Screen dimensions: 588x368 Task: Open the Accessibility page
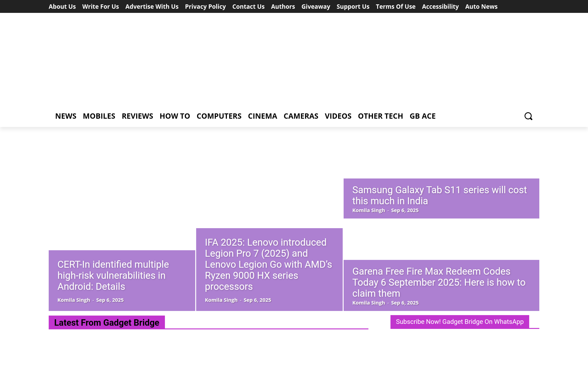point(440,7)
